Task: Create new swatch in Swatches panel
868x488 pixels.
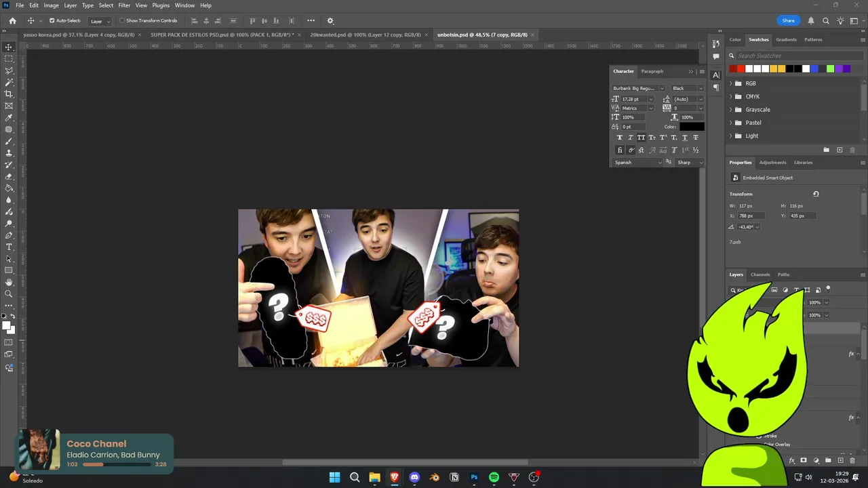Action: coord(840,150)
